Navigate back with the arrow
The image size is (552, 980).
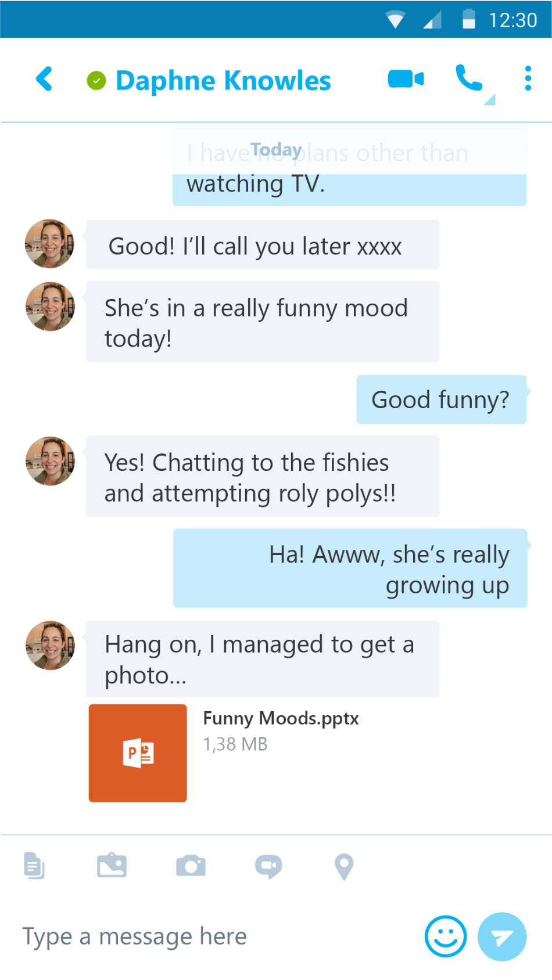44,80
